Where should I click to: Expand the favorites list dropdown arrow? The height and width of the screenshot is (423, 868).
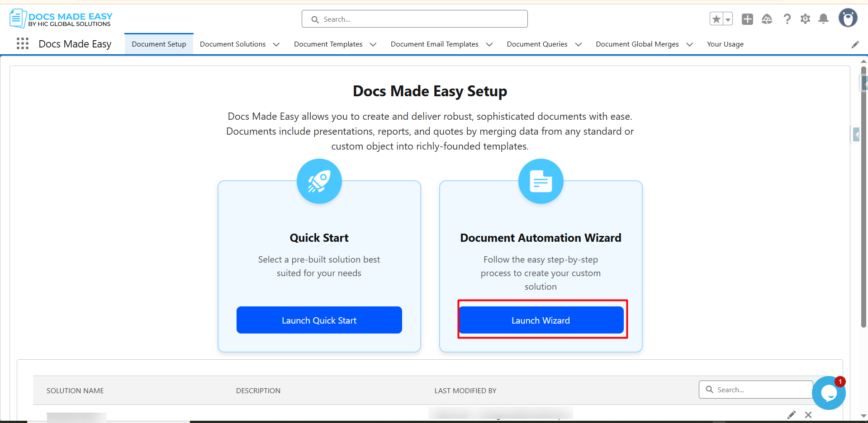coord(728,19)
